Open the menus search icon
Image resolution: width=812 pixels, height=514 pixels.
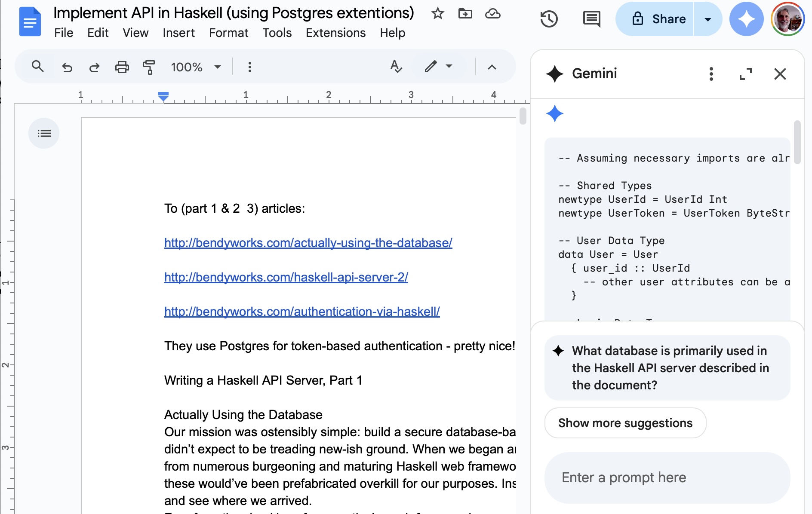37,67
